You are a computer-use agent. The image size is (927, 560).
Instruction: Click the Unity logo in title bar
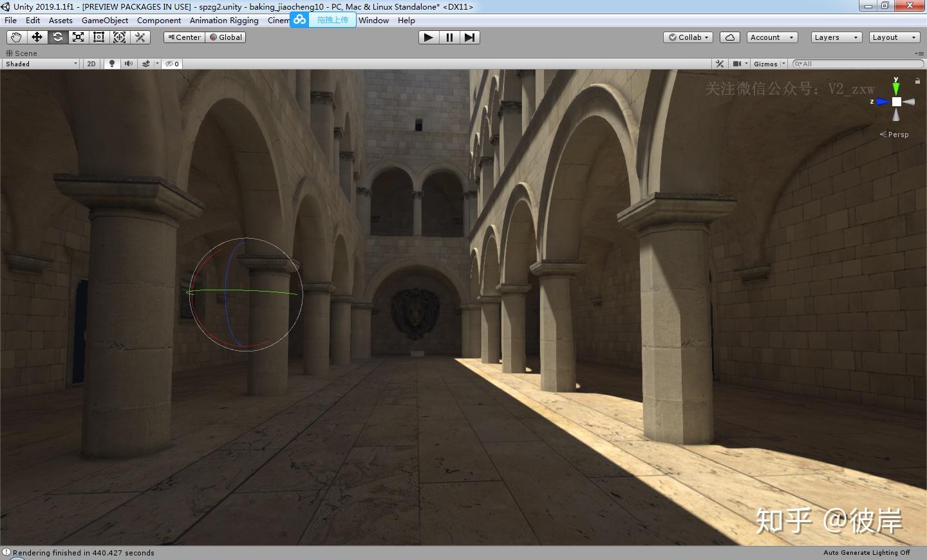click(6, 6)
